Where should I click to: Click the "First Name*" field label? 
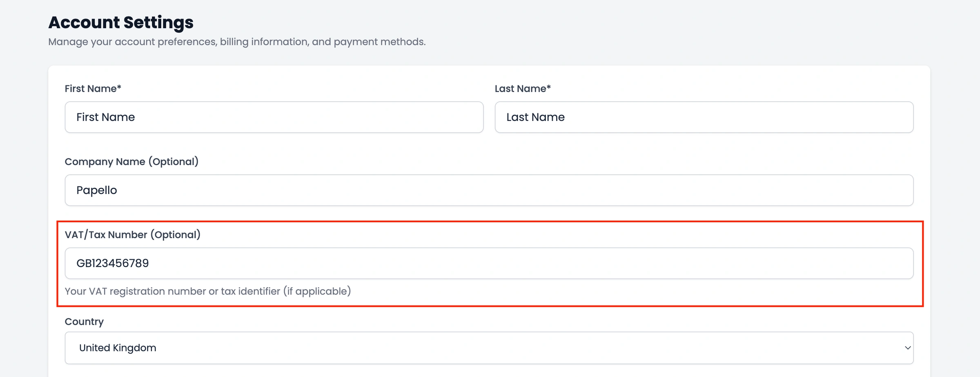click(93, 89)
